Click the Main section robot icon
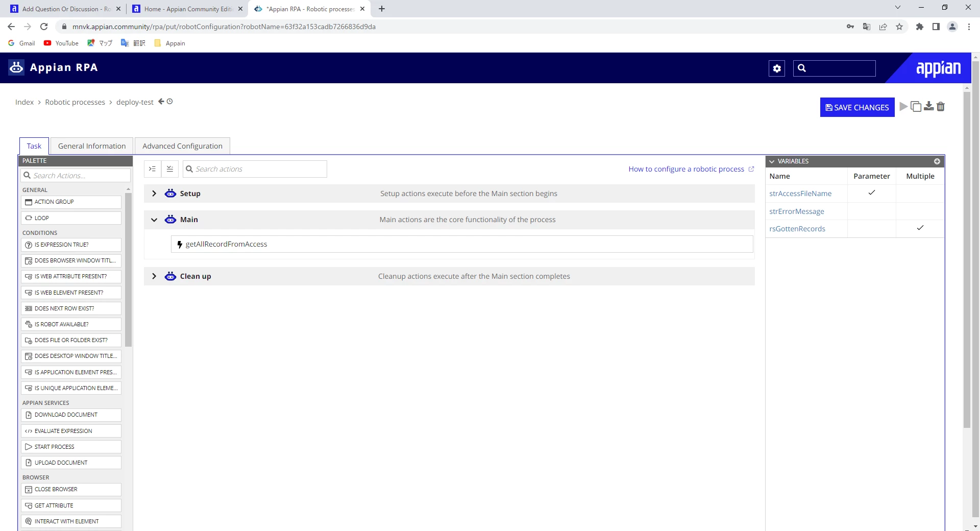 click(x=170, y=220)
